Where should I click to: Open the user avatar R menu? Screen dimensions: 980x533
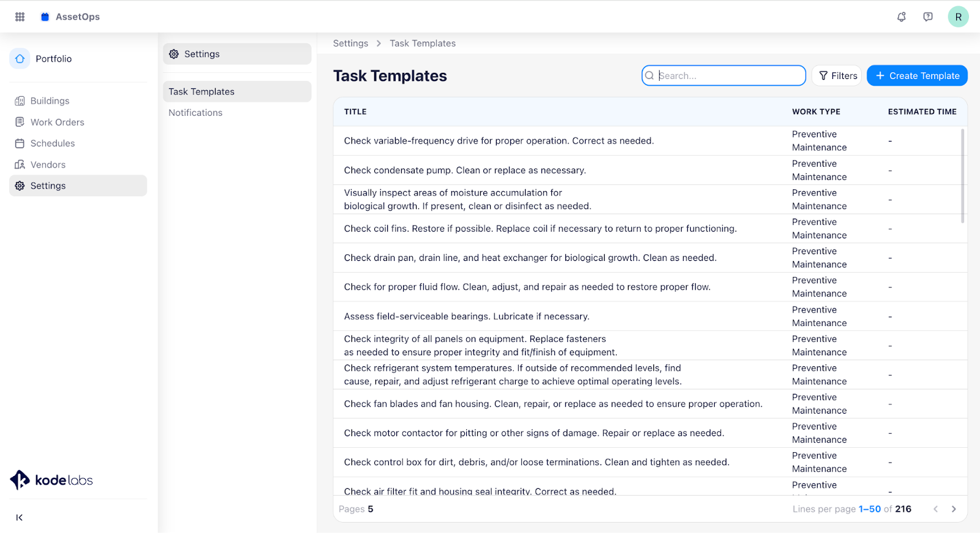pyautogui.click(x=958, y=17)
